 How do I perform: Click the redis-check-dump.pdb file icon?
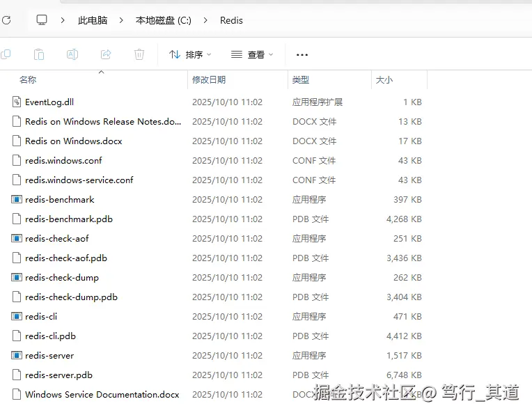pos(17,297)
